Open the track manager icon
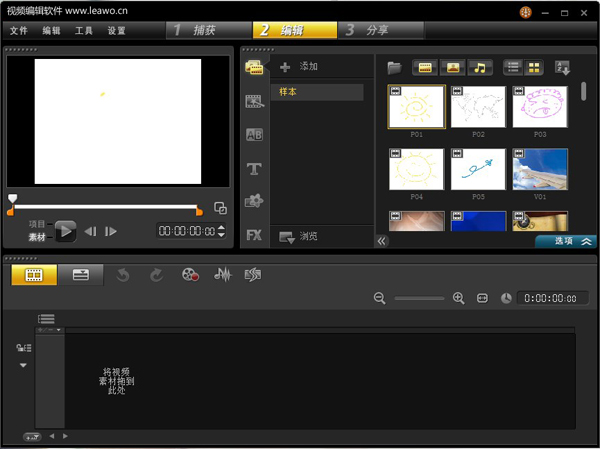 point(24,348)
